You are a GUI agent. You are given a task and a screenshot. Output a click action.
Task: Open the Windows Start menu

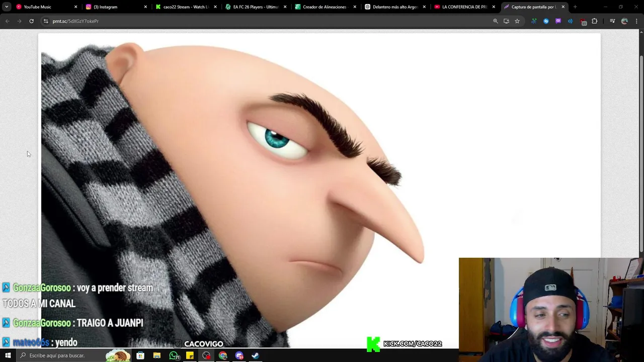pyautogui.click(x=8, y=355)
